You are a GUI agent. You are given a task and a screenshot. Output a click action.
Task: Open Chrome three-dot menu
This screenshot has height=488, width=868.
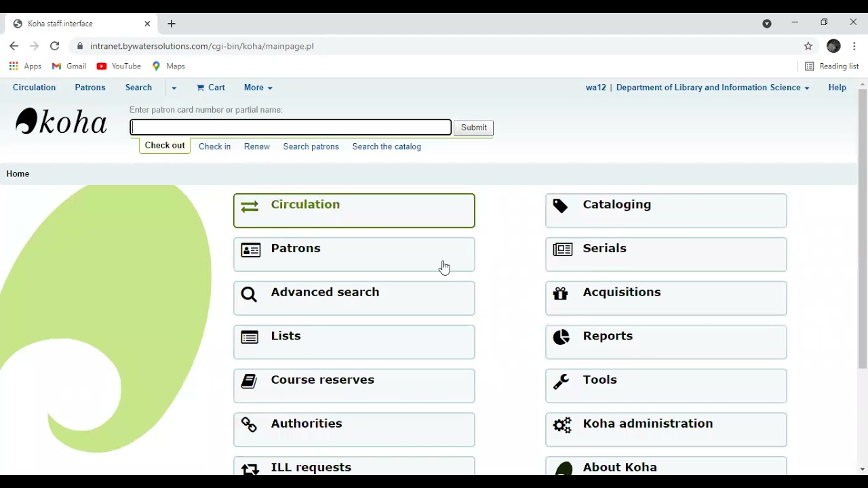click(854, 46)
